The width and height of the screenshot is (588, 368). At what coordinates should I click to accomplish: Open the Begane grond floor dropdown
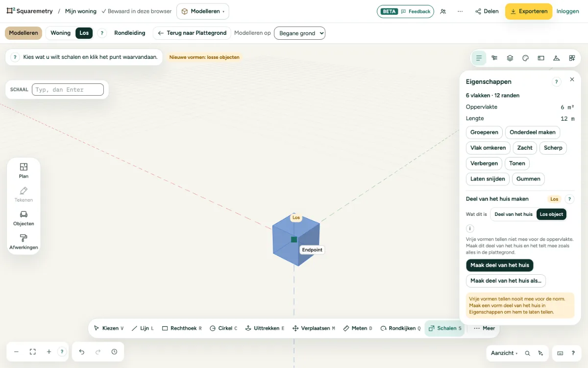pos(299,33)
